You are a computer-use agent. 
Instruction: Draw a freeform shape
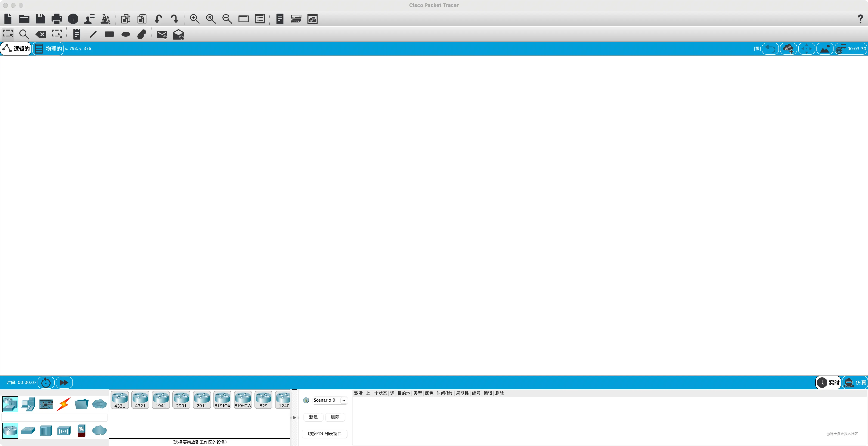(x=142, y=34)
